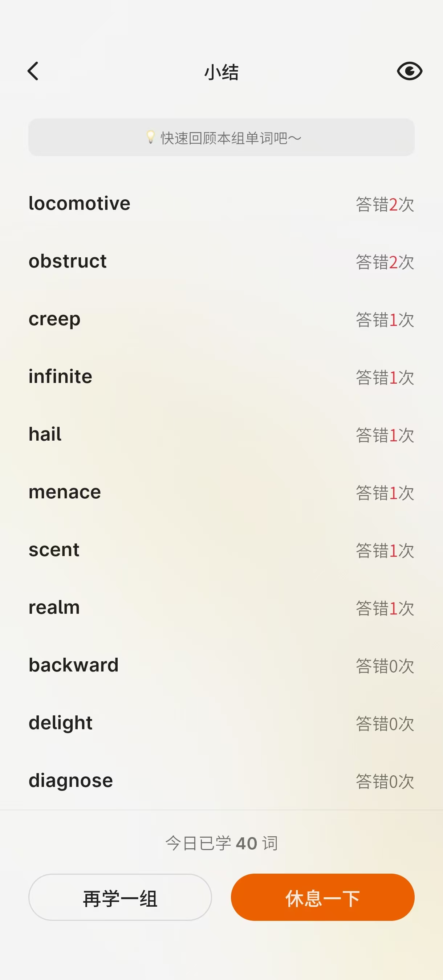The height and width of the screenshot is (980, 443).
Task: Tap the word 'backward'
Action: (x=73, y=665)
